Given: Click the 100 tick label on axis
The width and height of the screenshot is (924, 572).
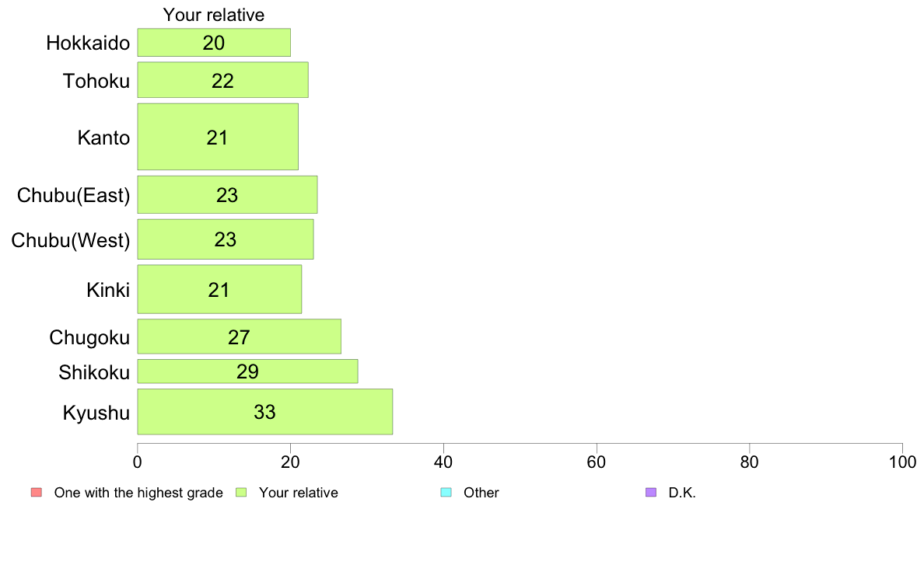Looking at the screenshot, I should (902, 462).
